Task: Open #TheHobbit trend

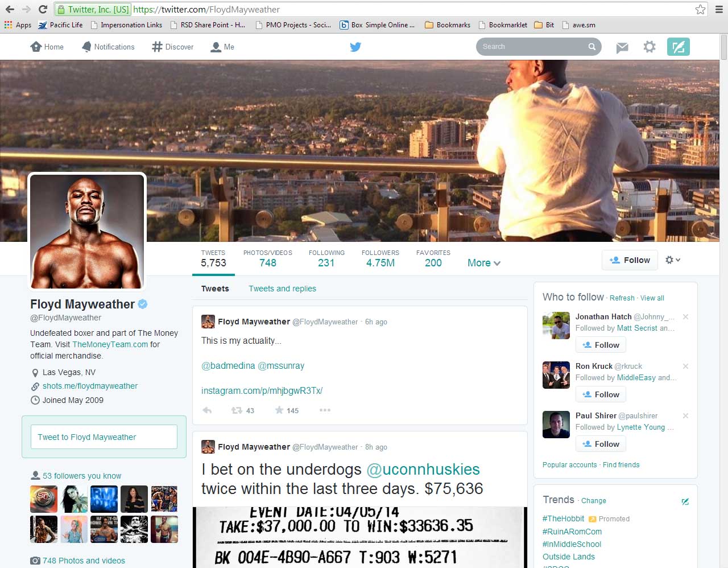Action: 563,518
